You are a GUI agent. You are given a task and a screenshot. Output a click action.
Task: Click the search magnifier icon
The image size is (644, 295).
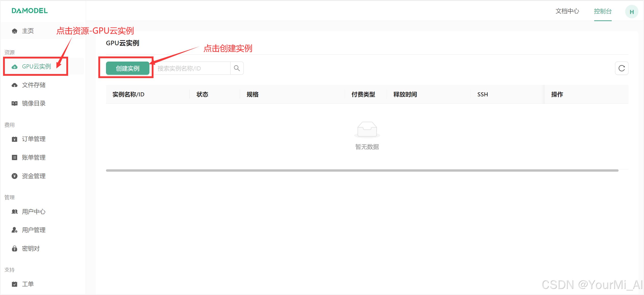click(x=237, y=68)
